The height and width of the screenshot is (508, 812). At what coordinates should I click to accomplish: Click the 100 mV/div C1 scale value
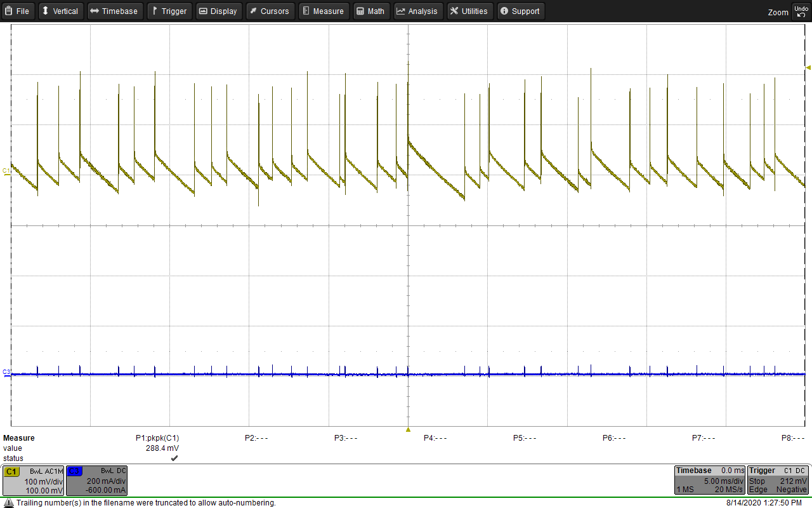(43, 482)
